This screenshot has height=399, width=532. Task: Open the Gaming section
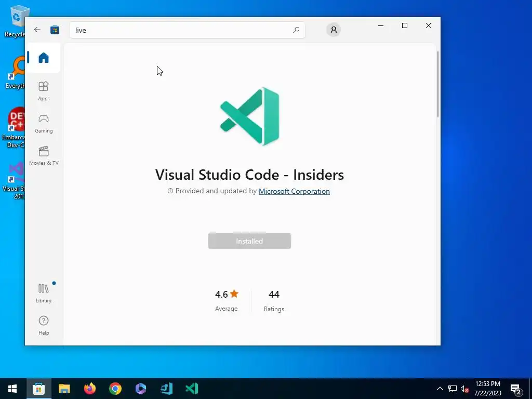point(44,124)
